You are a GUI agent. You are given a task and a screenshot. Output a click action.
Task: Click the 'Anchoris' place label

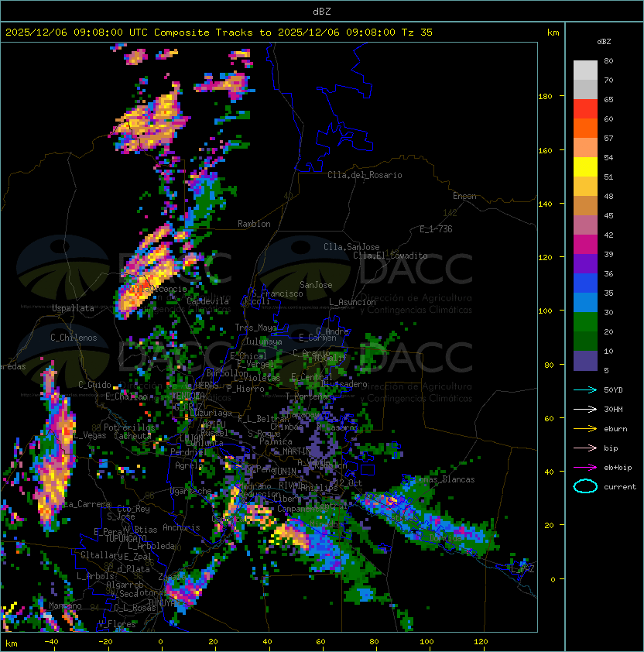[x=181, y=527]
